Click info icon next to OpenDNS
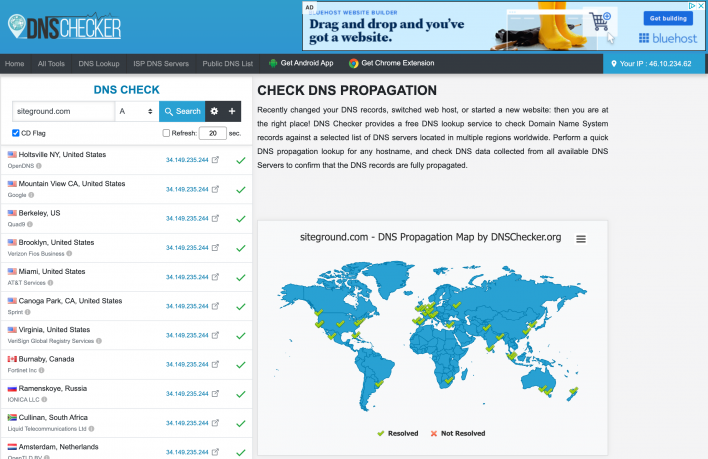The image size is (708, 459). point(39,166)
